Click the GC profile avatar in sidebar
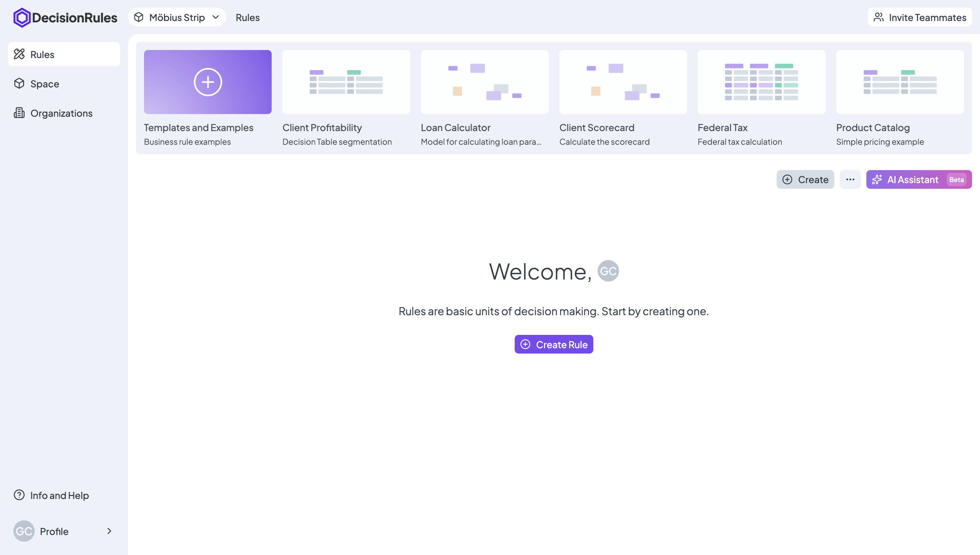This screenshot has width=980, height=555. click(x=24, y=531)
